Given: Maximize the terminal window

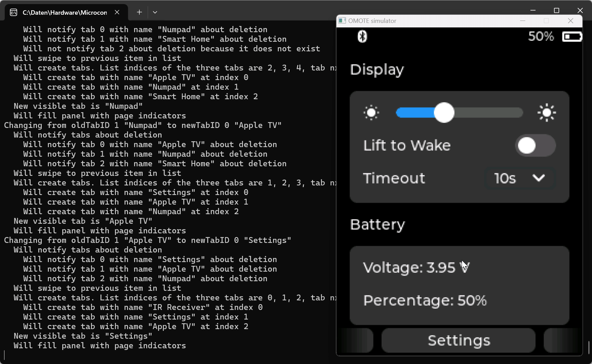Looking at the screenshot, I should point(556,11).
